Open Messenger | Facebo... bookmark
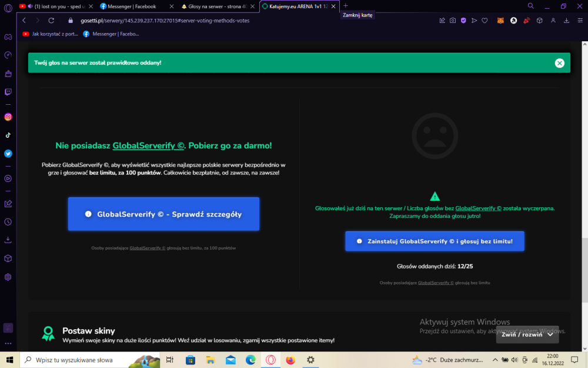The image size is (588, 368). [111, 34]
